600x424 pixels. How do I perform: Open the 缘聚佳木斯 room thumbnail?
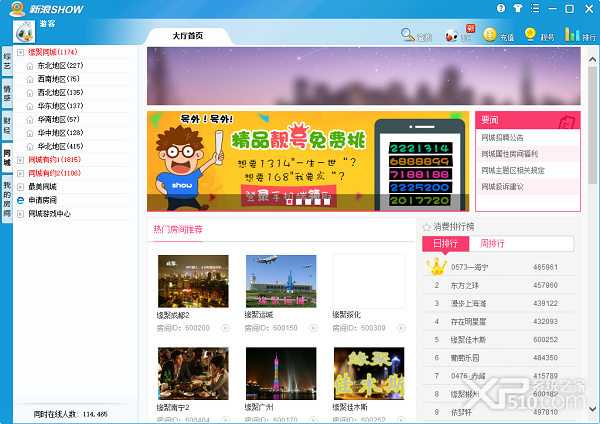click(x=369, y=373)
